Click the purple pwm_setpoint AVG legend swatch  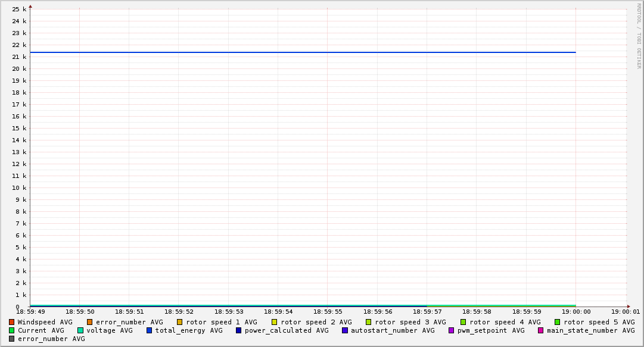pos(452,330)
